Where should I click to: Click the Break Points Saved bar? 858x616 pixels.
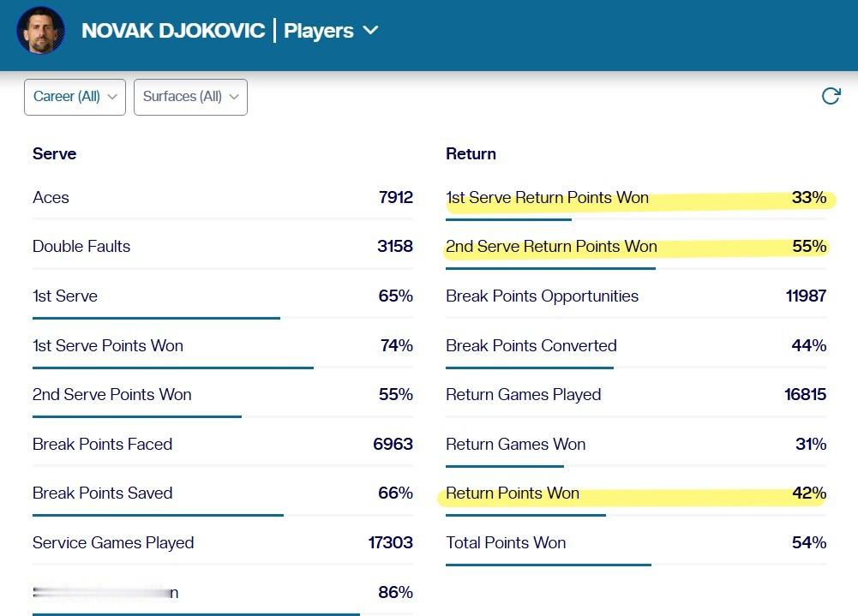[x=158, y=515]
